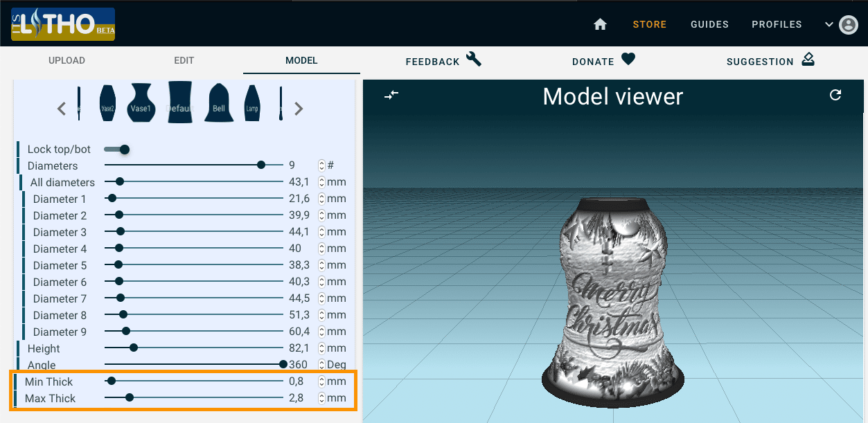Image resolution: width=868 pixels, height=423 pixels.
Task: Click the Min Thick slider handle
Action: point(111,381)
